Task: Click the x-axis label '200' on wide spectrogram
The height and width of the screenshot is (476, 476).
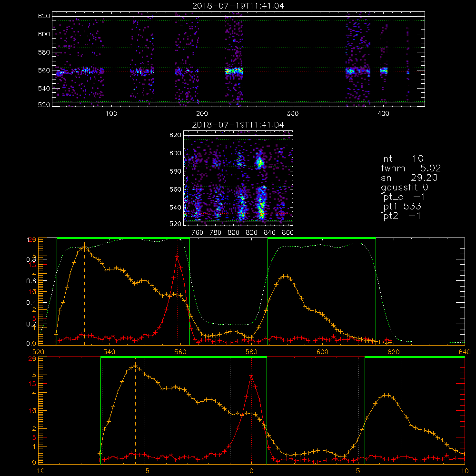Action: pyautogui.click(x=202, y=114)
